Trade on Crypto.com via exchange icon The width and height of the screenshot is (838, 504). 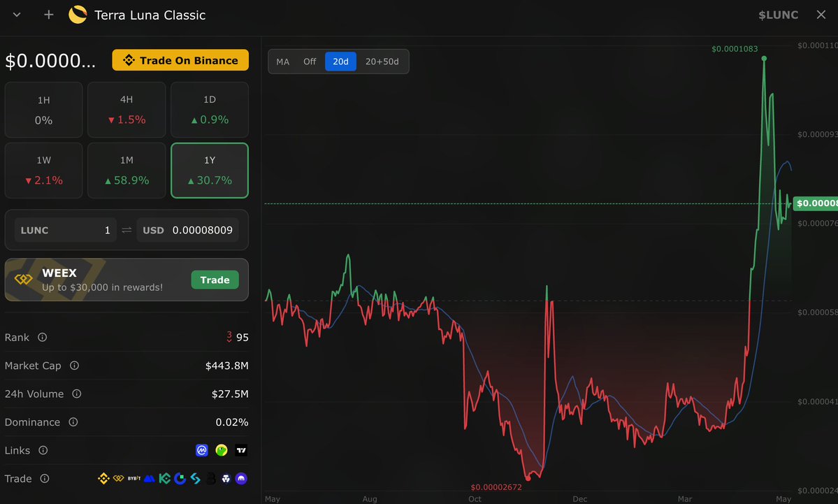(226, 479)
